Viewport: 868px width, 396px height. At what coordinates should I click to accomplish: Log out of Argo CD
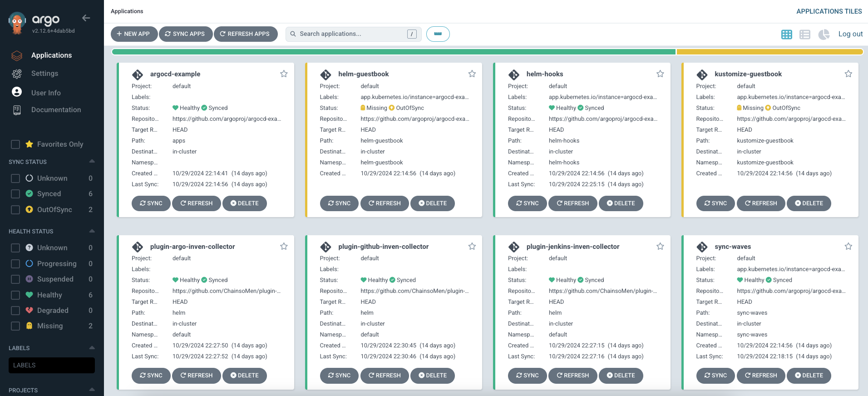click(x=850, y=34)
